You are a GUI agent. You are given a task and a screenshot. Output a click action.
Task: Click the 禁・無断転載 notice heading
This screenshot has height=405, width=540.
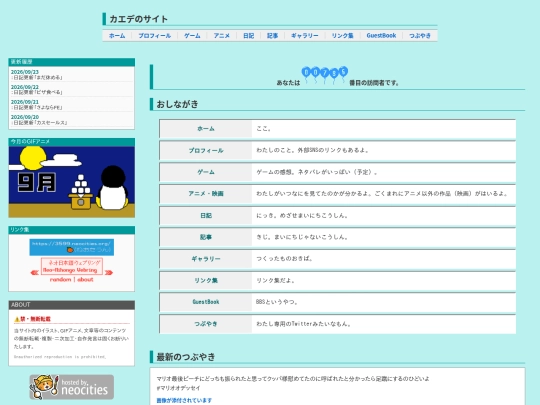(35, 319)
